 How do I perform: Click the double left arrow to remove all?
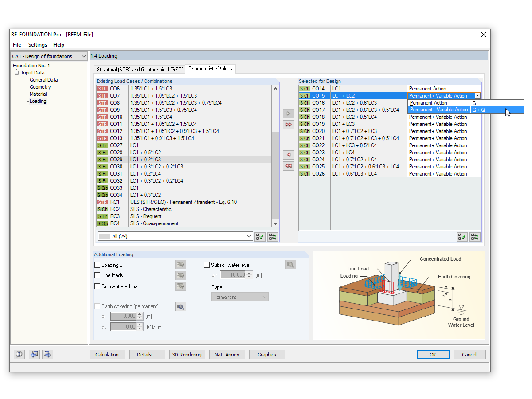click(x=288, y=166)
